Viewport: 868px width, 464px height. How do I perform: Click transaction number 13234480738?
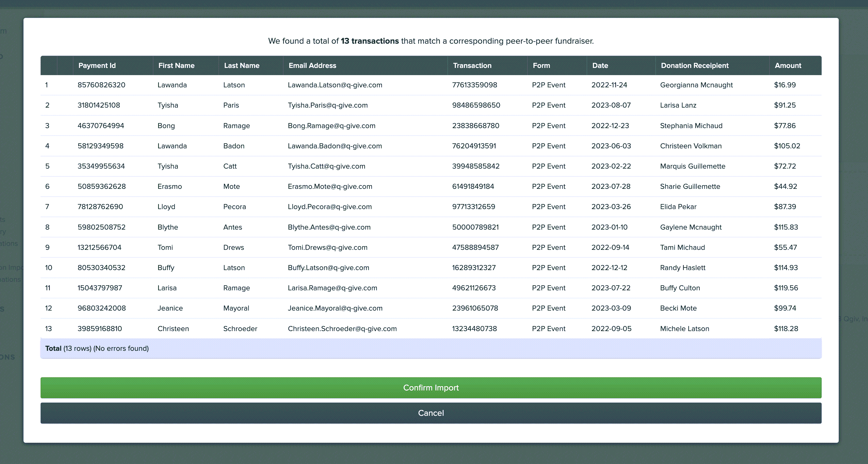(x=475, y=328)
